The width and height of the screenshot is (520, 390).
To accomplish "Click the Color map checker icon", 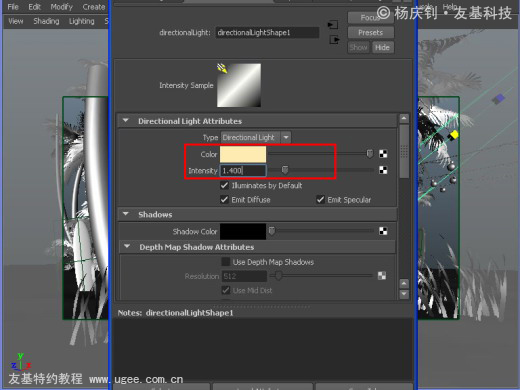I will [383, 154].
